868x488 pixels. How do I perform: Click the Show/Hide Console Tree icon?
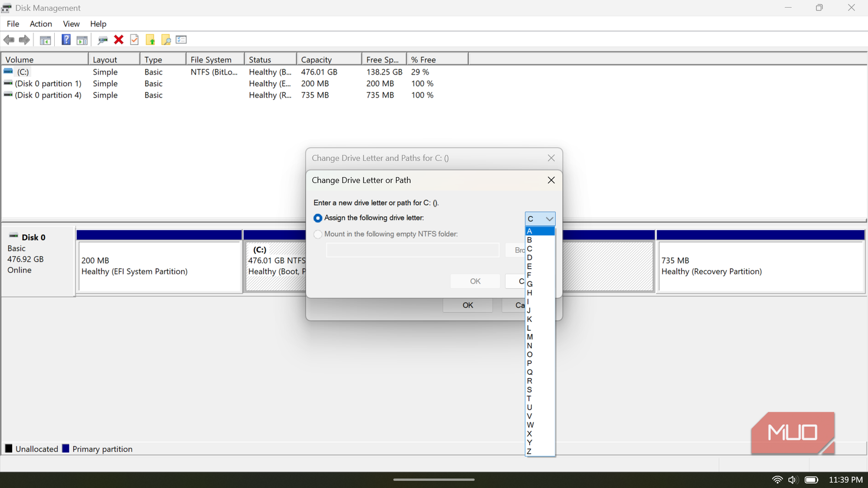pyautogui.click(x=45, y=39)
